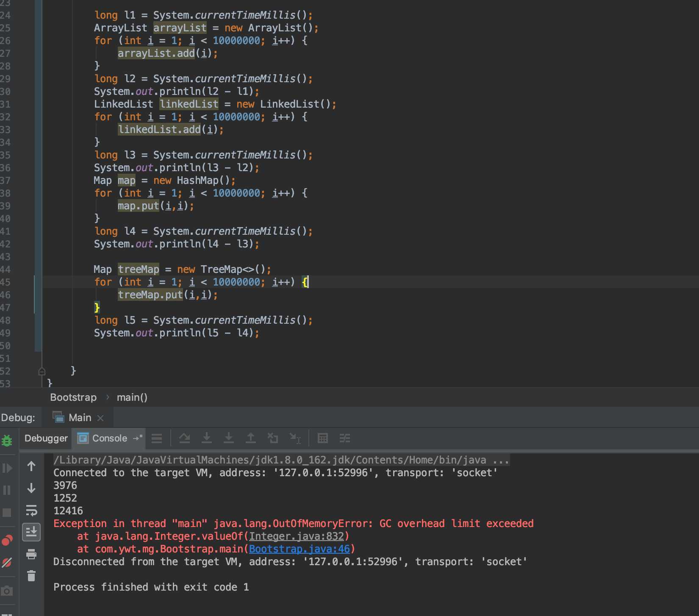The width and height of the screenshot is (699, 616).
Task: Toggle the Soft-Wrap console icon
Action: tap(31, 511)
